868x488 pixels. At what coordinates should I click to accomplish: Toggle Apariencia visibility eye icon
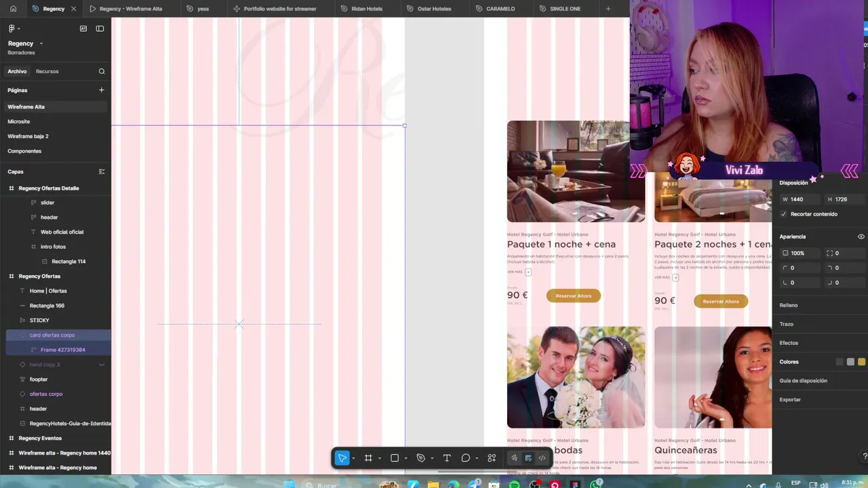pos(861,237)
